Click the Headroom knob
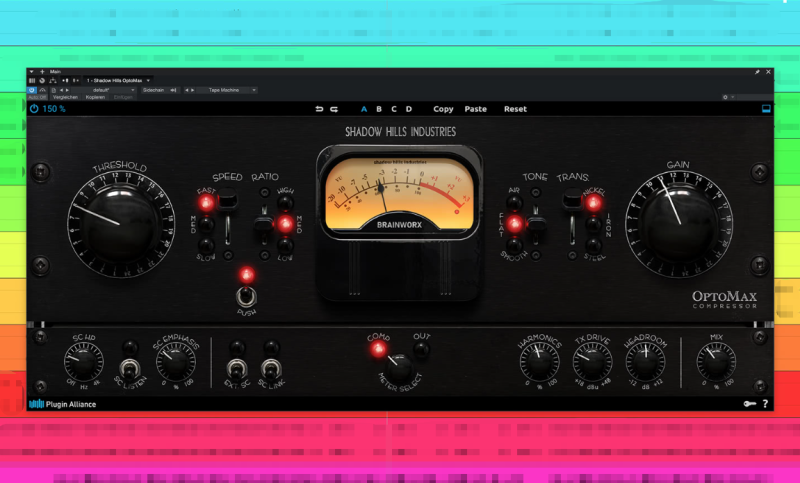This screenshot has width=800, height=483. pos(645,362)
